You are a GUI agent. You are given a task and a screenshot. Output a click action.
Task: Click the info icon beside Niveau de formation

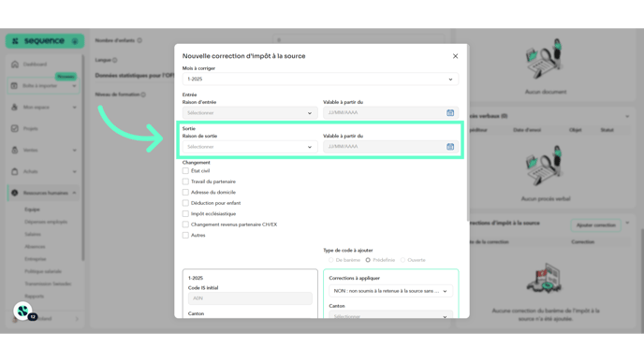tap(143, 94)
